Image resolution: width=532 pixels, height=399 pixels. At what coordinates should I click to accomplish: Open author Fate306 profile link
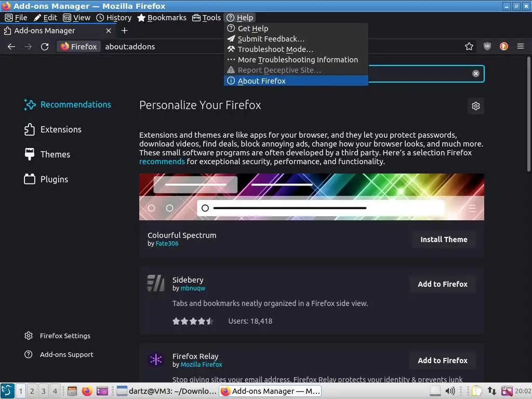coord(167,244)
